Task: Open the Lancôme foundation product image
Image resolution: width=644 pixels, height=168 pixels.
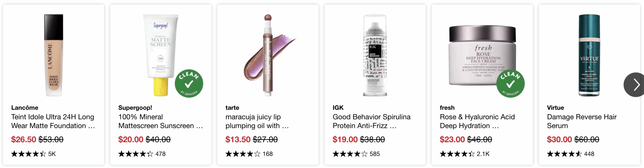Action: point(54,55)
